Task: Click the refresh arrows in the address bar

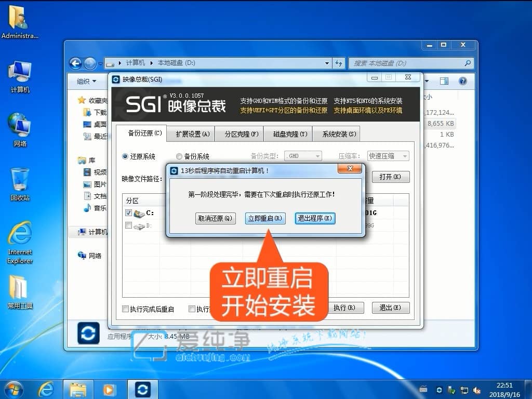Action: coord(339,62)
